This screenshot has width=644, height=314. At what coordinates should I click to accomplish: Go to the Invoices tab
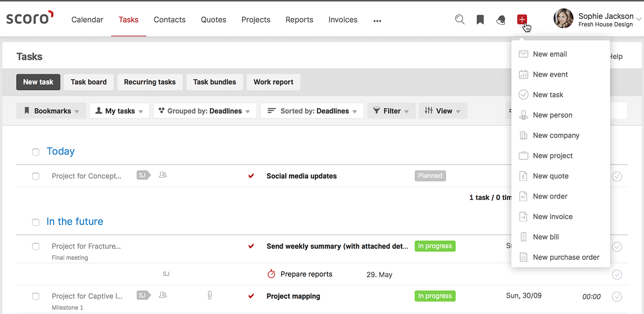pos(343,20)
